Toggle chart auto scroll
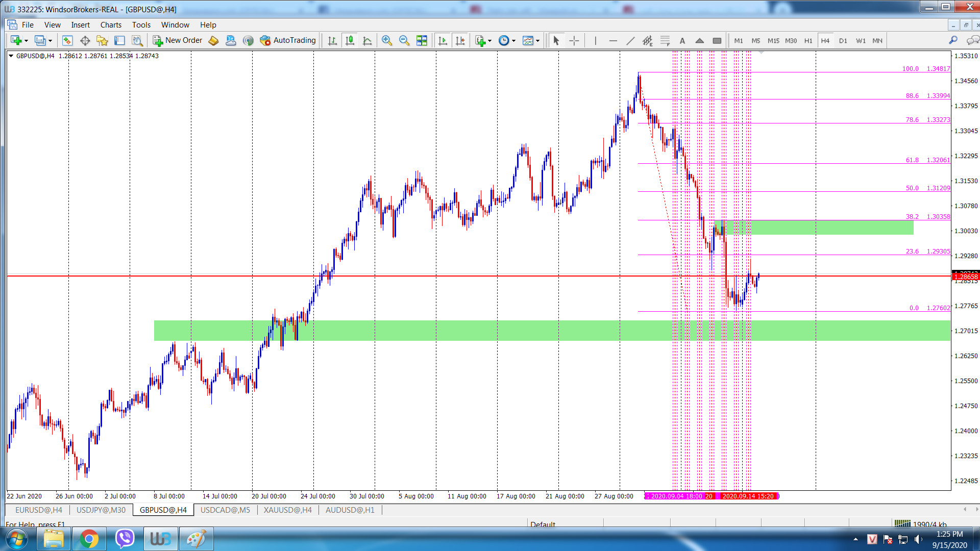Viewport: 980px width, 551px height. pos(443,40)
